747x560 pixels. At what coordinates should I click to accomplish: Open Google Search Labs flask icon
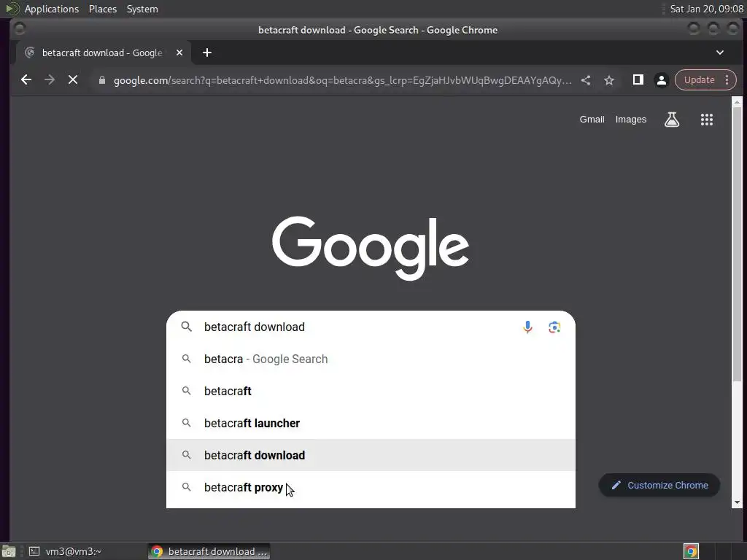672,120
